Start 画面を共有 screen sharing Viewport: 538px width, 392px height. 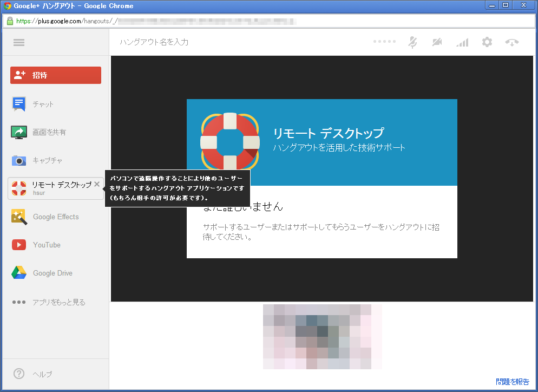click(49, 132)
